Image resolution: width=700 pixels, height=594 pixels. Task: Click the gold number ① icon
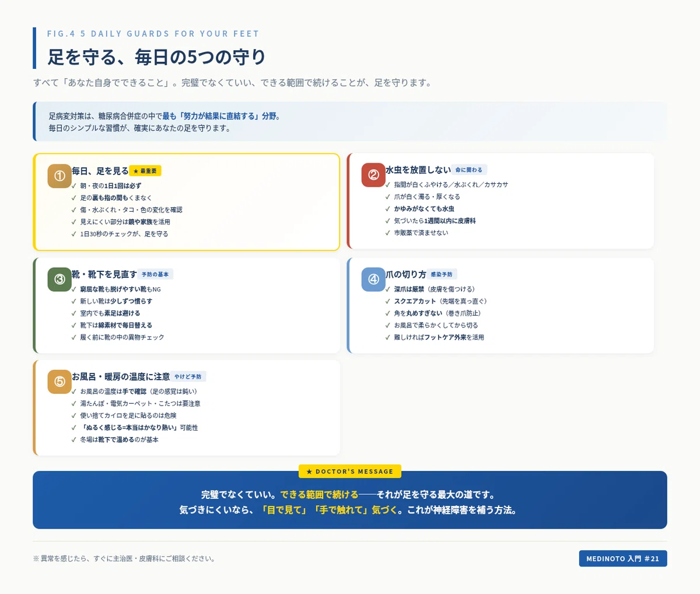(60, 176)
